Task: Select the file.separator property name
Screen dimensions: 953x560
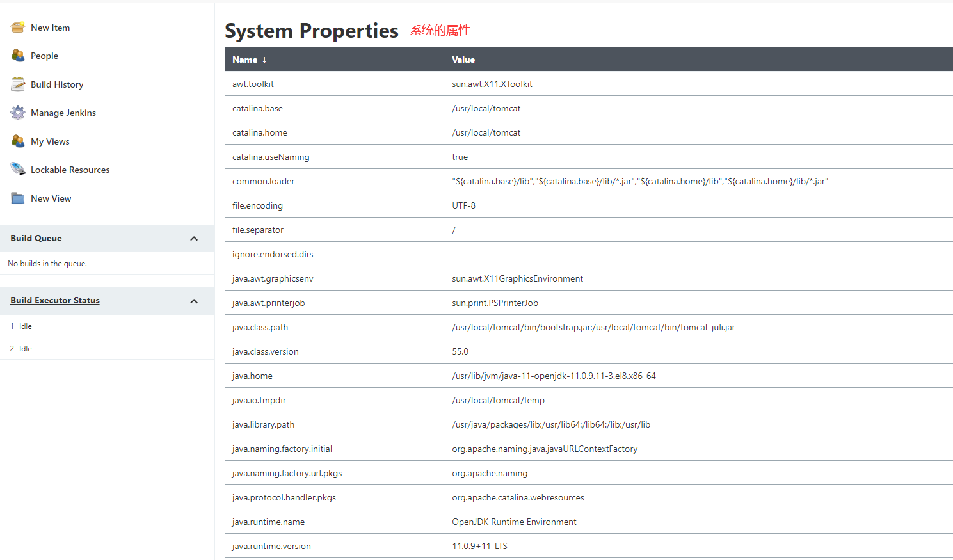Action: (x=258, y=230)
